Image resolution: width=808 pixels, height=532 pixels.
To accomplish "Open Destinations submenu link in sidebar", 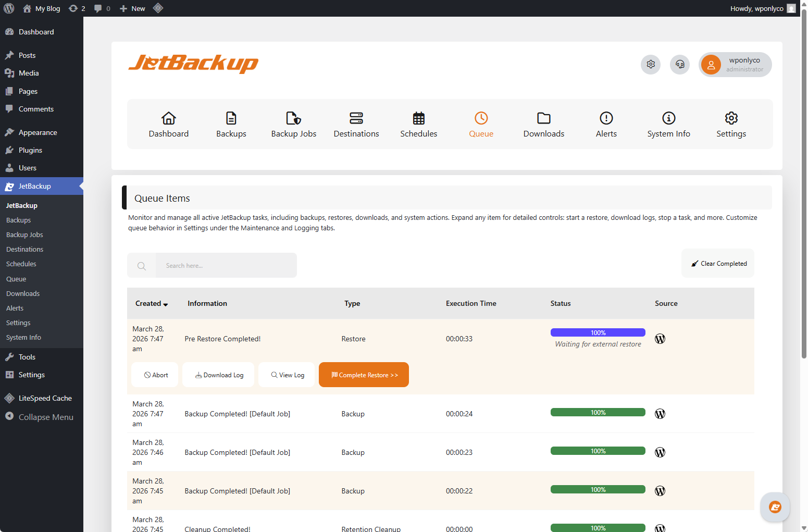I will coord(24,250).
